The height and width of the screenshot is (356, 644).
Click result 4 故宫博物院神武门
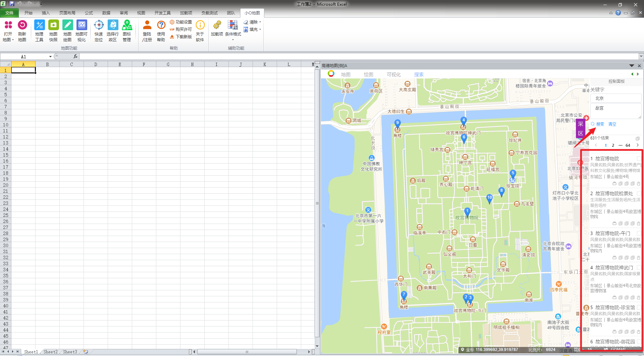point(614,268)
